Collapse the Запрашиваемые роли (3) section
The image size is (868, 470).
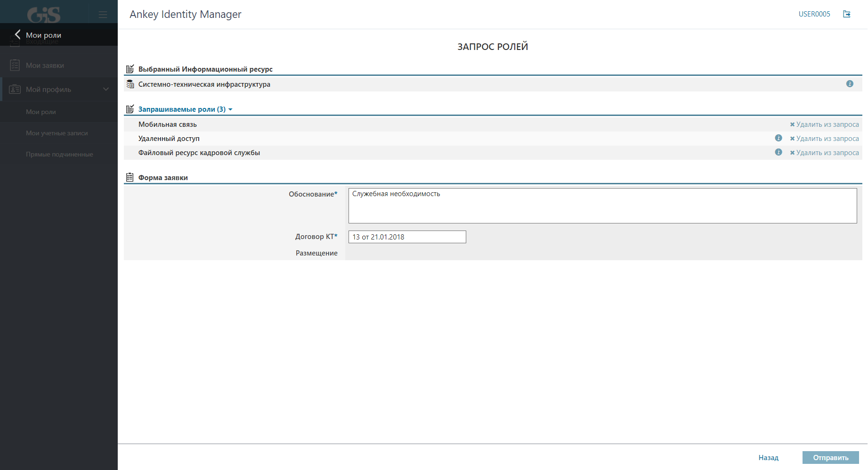point(185,109)
